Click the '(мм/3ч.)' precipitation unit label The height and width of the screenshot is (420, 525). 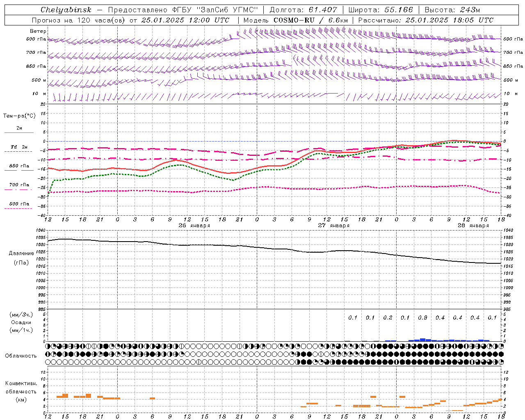click(x=21, y=315)
